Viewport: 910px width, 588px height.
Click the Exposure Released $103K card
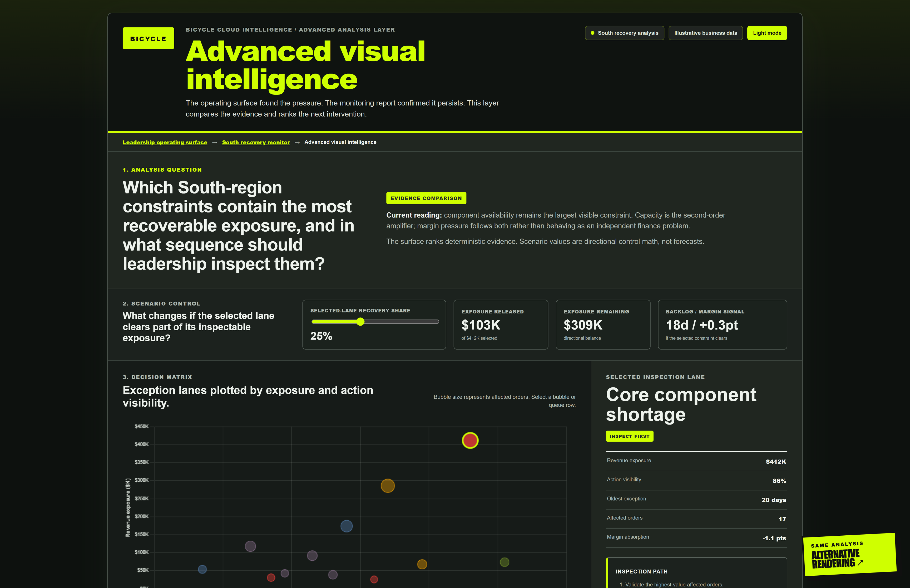coord(501,325)
